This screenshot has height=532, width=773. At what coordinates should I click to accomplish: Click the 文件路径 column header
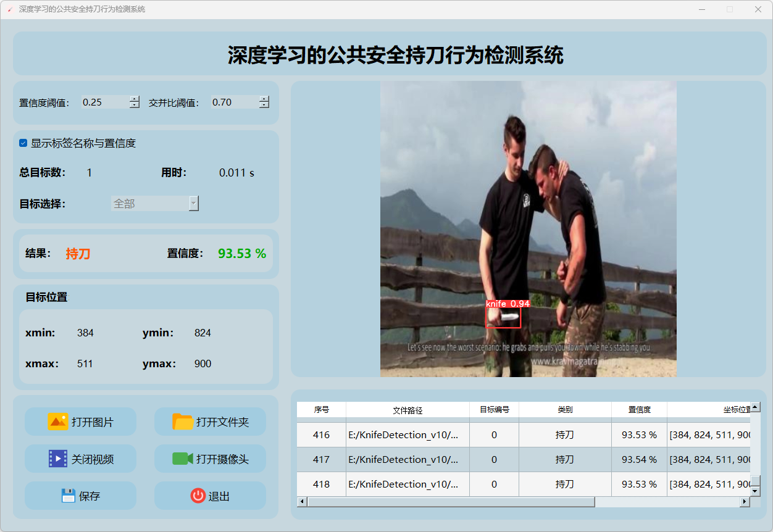407,410
